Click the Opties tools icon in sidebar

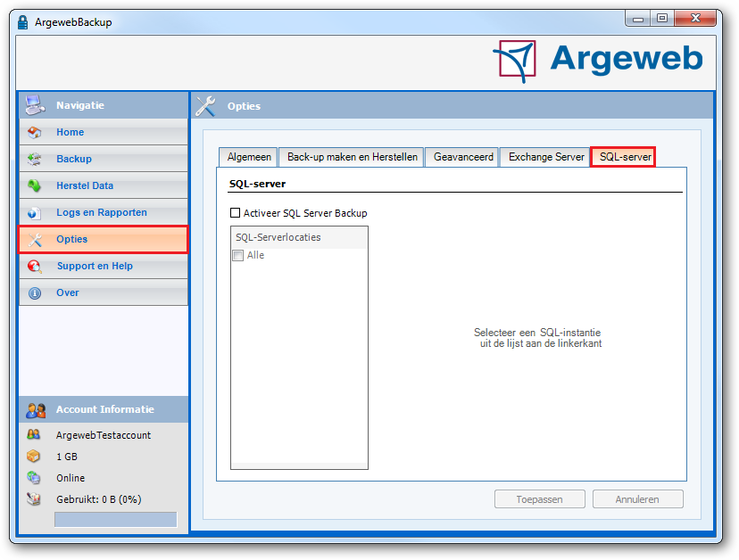point(35,240)
